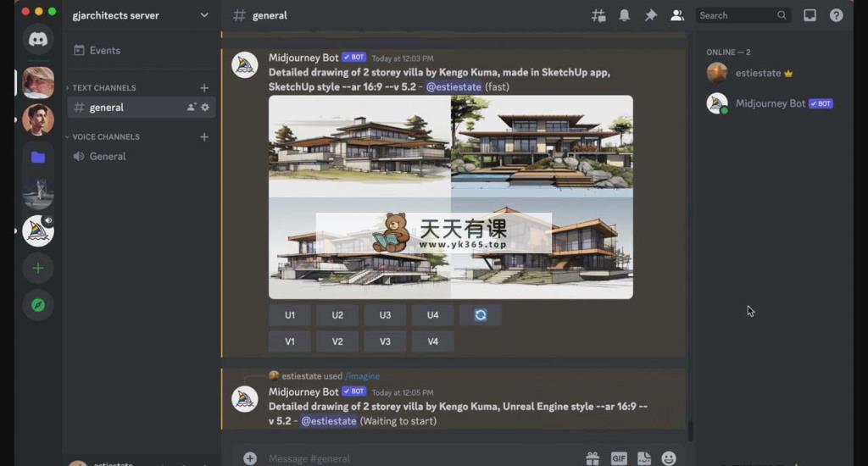Click the re-roll refresh button
Image resolution: width=868 pixels, height=466 pixels.
point(481,315)
